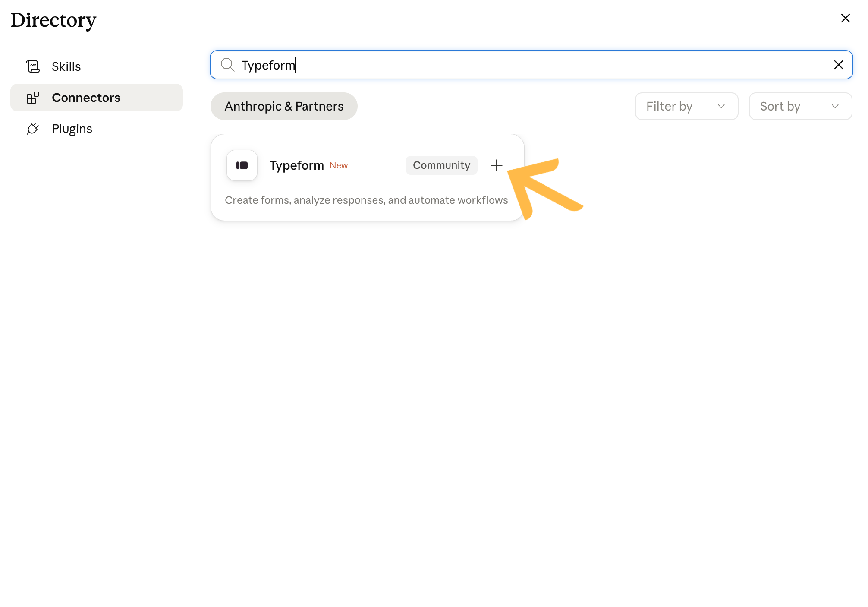The width and height of the screenshot is (868, 607).
Task: Select the Connectors section
Action: pyautogui.click(x=97, y=98)
